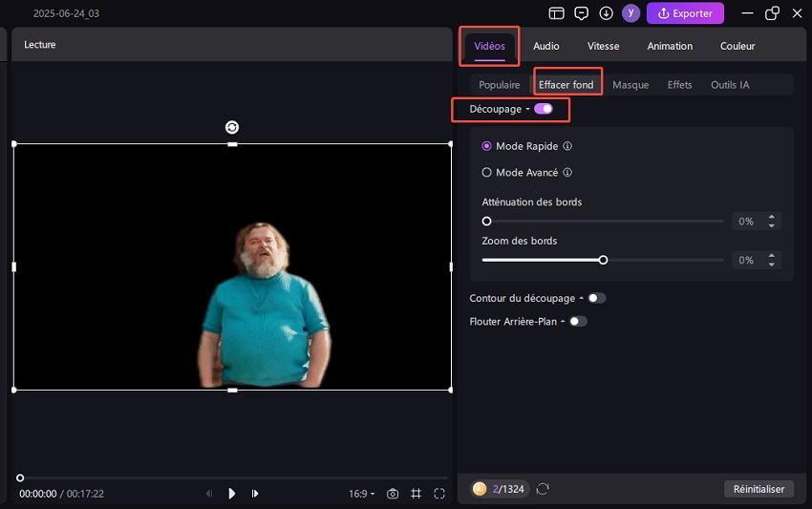Open the layout switcher icon in title bar
The image size is (812, 509).
[x=556, y=13]
